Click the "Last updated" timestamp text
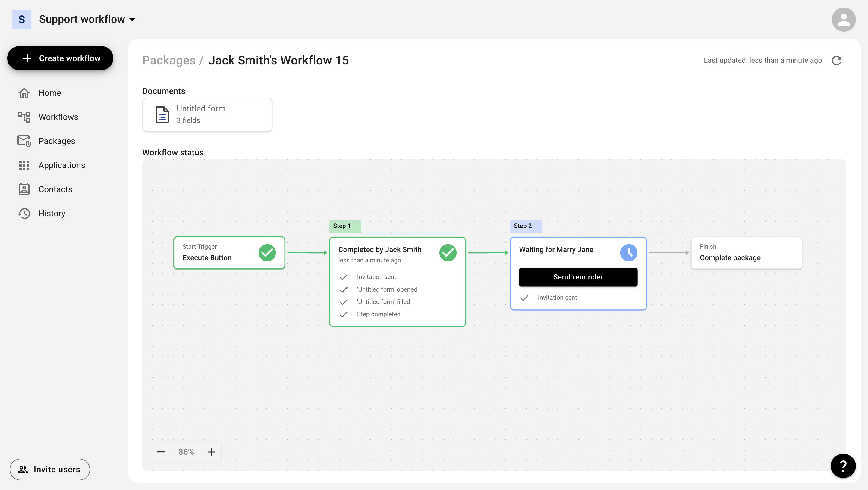 pyautogui.click(x=763, y=60)
